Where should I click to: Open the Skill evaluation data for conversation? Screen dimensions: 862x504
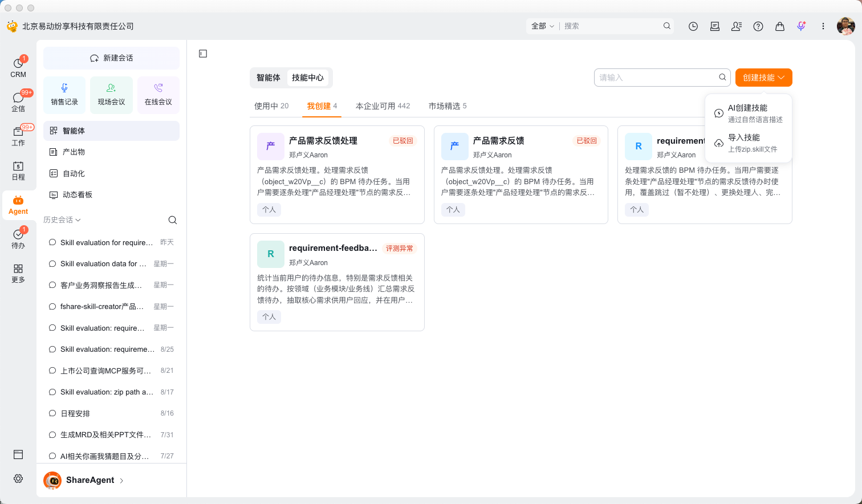coord(111,264)
